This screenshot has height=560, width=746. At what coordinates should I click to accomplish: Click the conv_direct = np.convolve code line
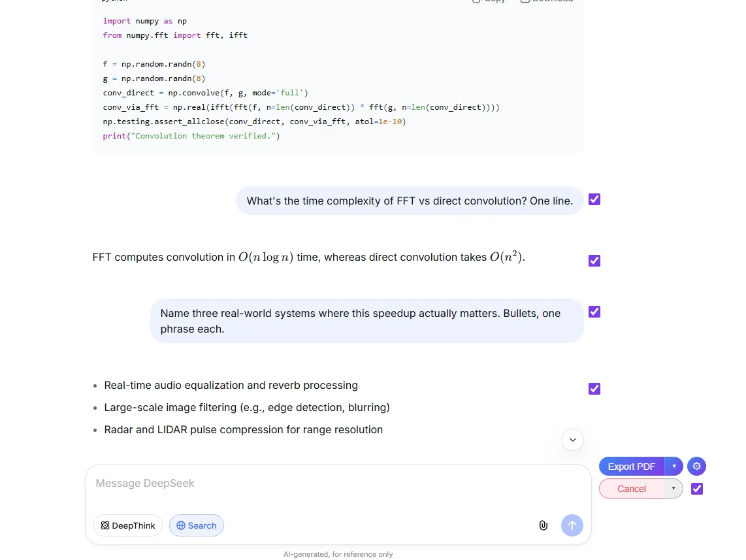tap(205, 93)
